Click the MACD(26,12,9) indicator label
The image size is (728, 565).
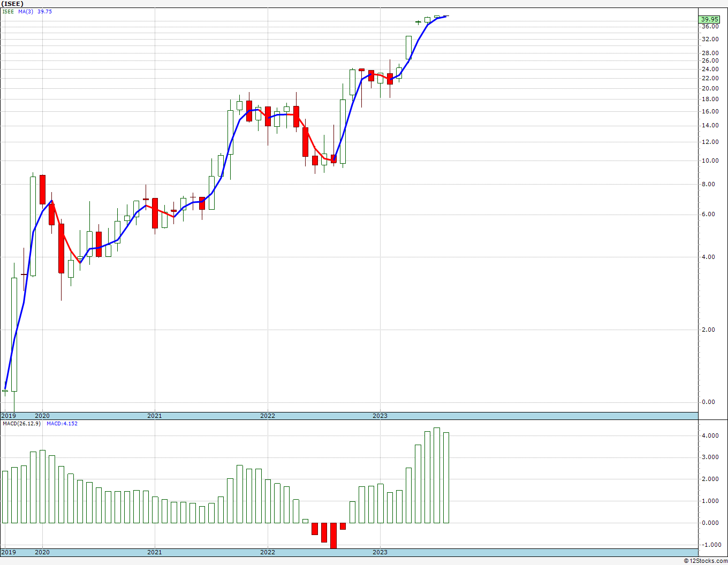click(x=21, y=424)
